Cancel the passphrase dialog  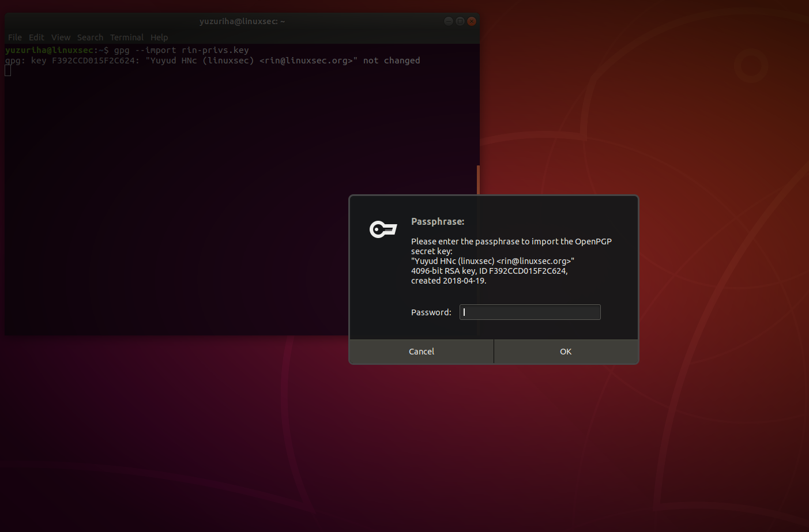(422, 352)
